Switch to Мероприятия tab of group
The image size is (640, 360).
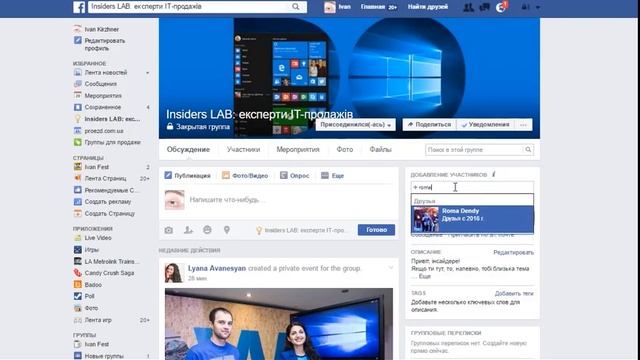click(298, 149)
